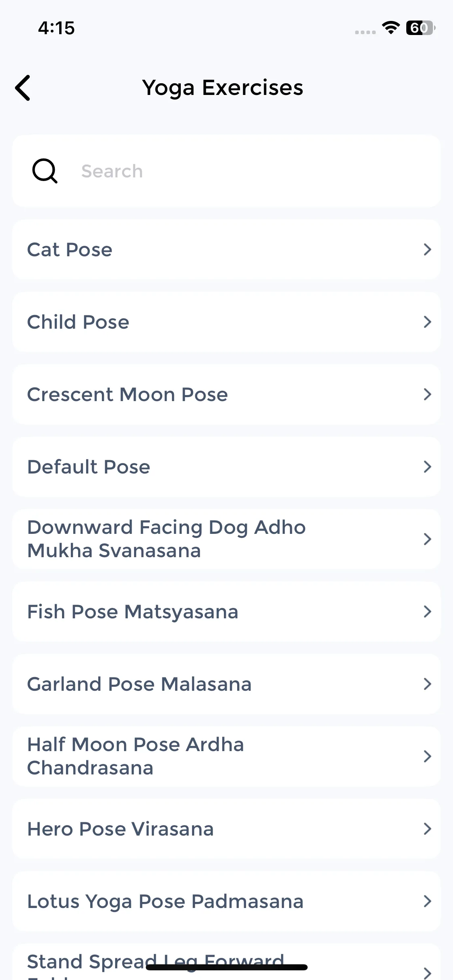Tap the Default Pose chevron arrow
453x980 pixels.
(x=427, y=467)
